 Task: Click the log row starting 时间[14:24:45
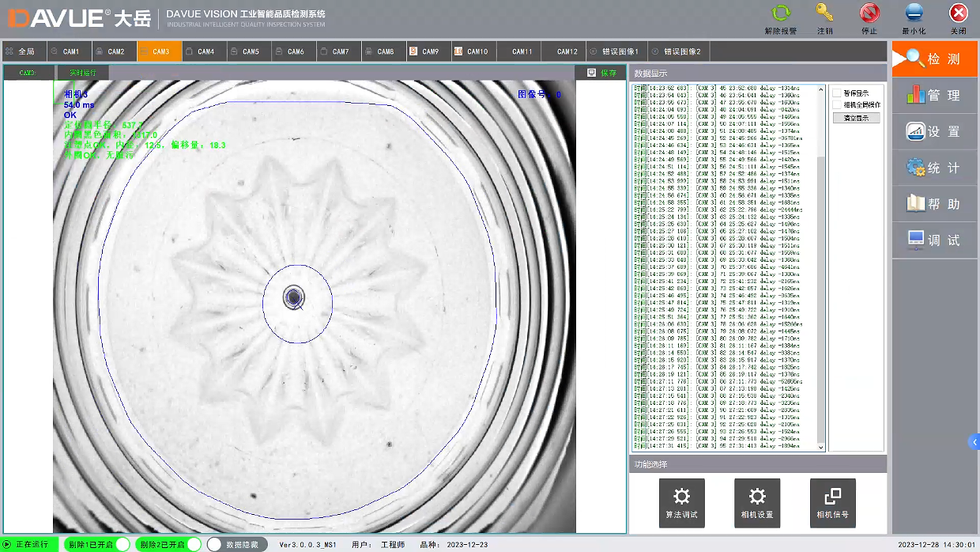coord(719,138)
